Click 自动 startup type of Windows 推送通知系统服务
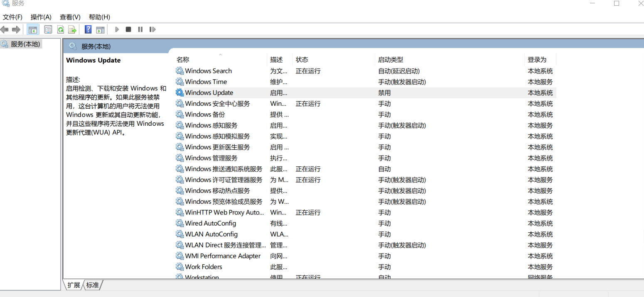This screenshot has height=297, width=644. 384,169
